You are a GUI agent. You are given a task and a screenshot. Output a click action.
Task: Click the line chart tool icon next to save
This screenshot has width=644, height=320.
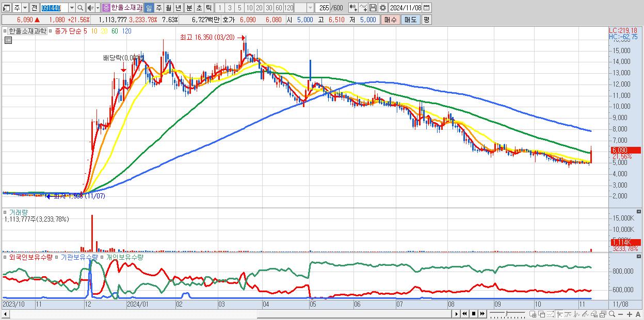coord(363,8)
